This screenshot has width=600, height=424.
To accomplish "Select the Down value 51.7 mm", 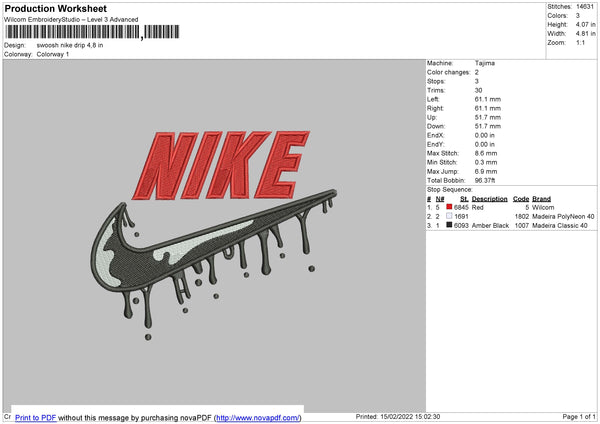I will click(x=488, y=126).
